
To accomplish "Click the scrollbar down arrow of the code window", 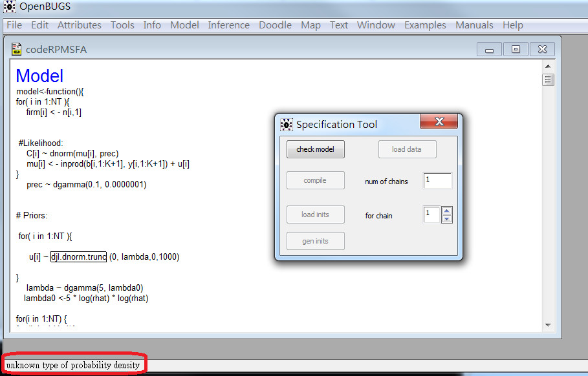I will [x=547, y=326].
